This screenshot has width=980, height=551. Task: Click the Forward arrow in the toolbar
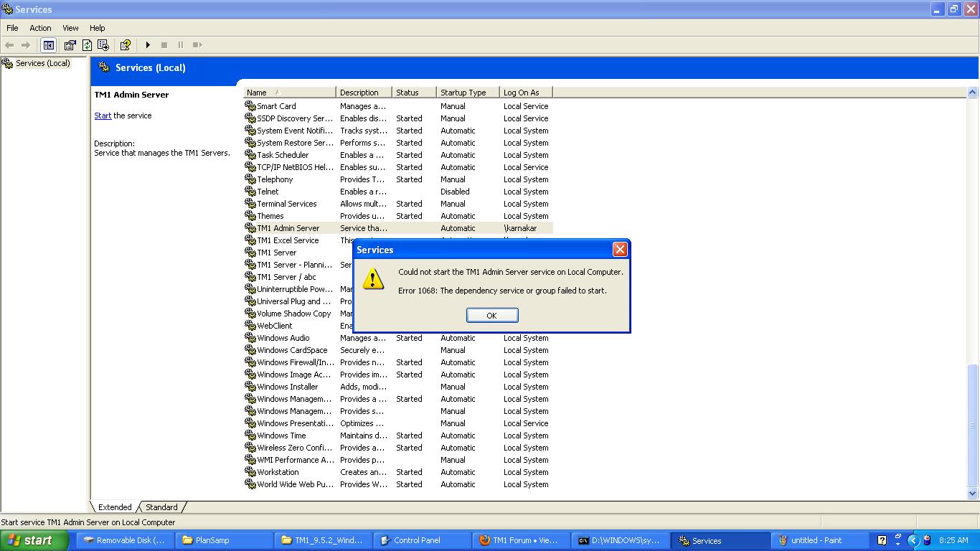click(26, 45)
